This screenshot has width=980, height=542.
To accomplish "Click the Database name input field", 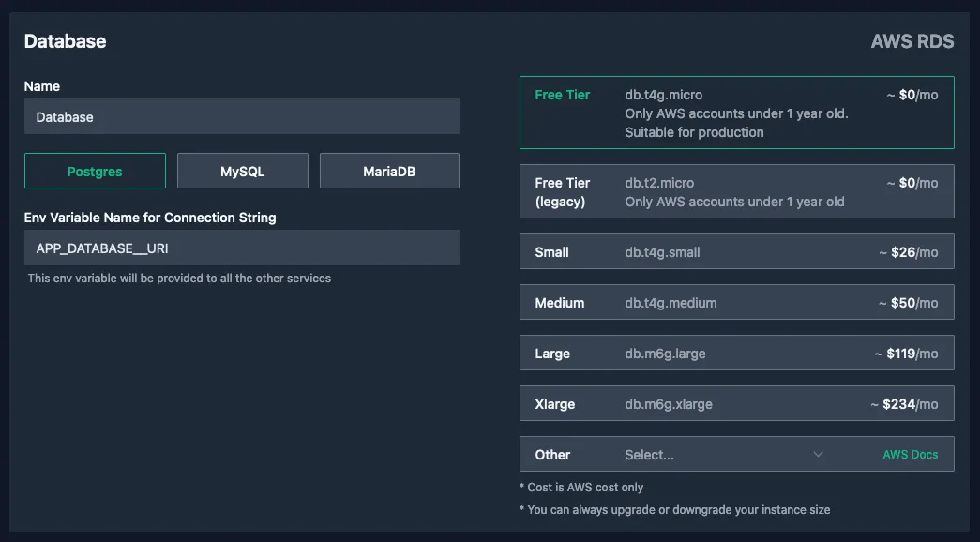I will click(x=241, y=116).
